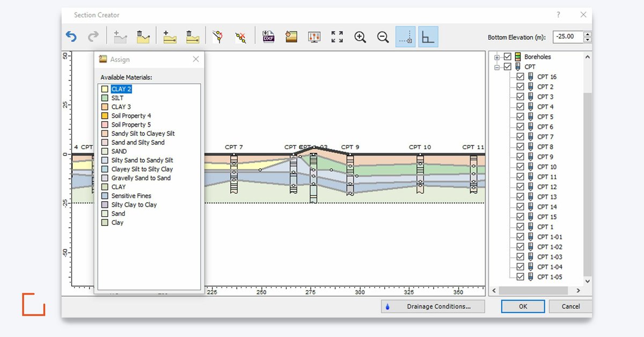Image resolution: width=644 pixels, height=337 pixels.
Task: Activate the assign materials hand icon
Action: click(291, 37)
